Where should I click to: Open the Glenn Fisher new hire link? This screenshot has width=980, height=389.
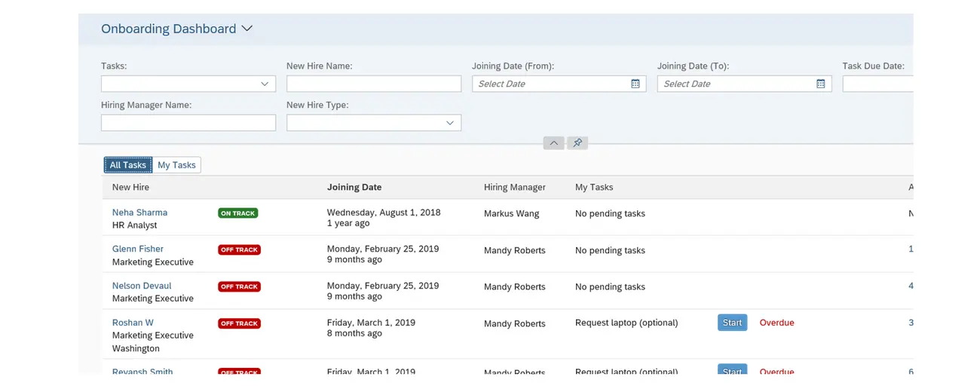pyautogui.click(x=138, y=249)
